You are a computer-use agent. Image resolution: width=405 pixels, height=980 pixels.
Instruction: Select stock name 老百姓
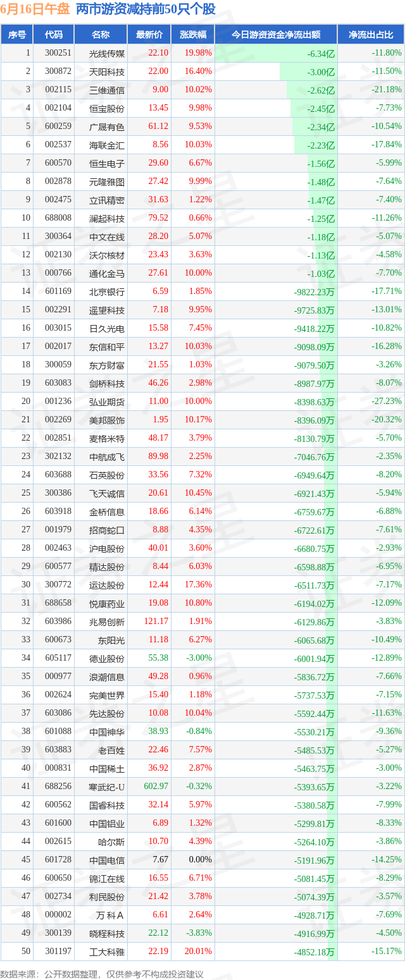click(x=111, y=750)
